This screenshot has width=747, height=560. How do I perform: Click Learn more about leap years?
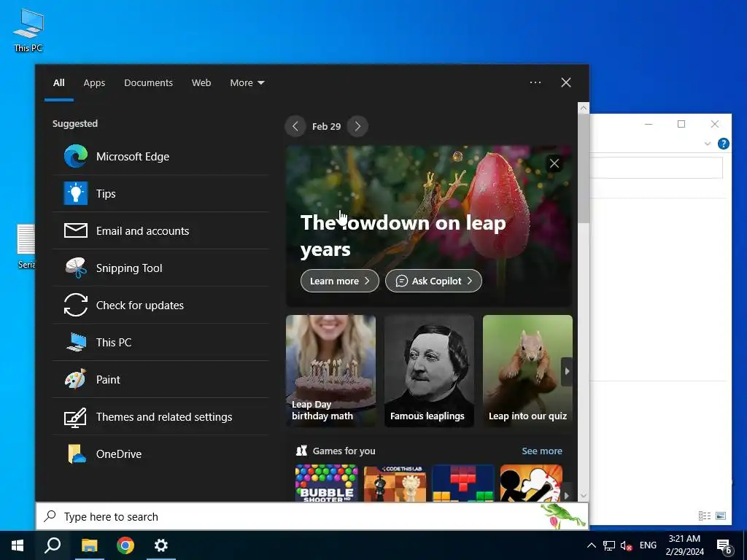pos(340,281)
